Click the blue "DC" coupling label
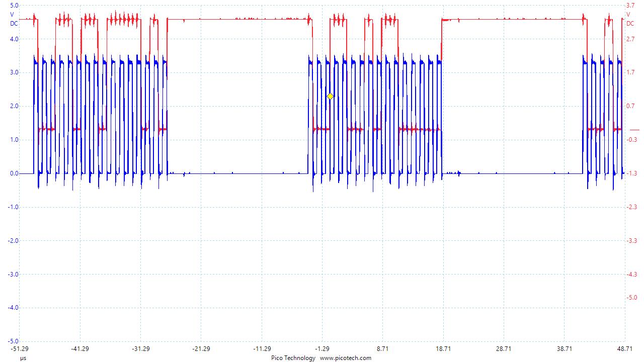644x362 pixels. coord(14,23)
